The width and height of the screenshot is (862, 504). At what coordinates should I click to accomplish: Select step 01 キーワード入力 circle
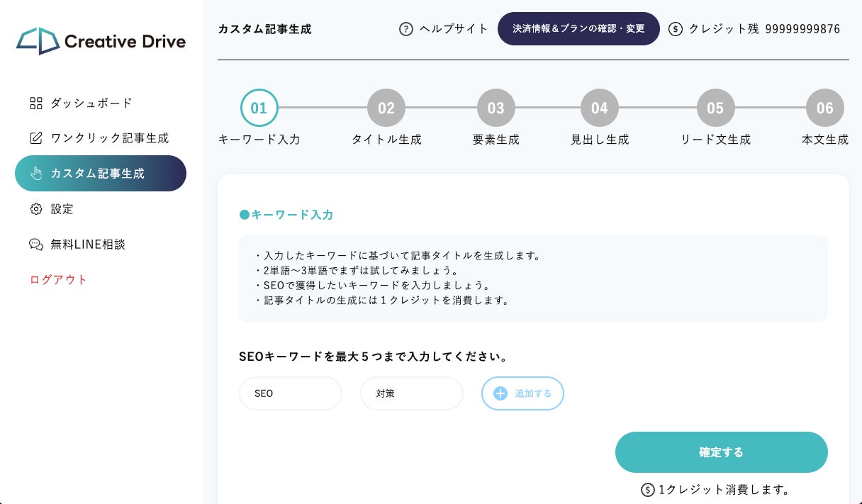[259, 108]
